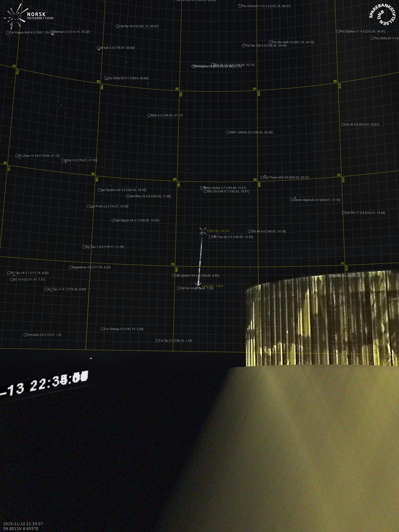Select the Menkar 2.5 star marker

pyautogui.click(x=52, y=32)
